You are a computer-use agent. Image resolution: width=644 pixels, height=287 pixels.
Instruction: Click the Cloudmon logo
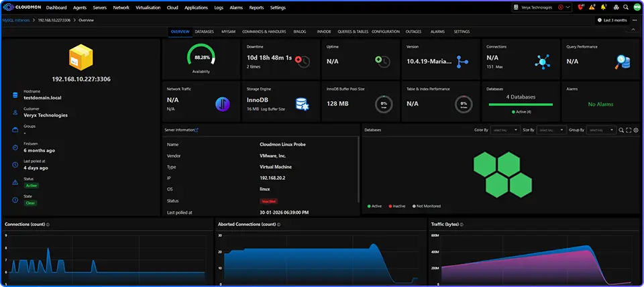(x=23, y=7)
